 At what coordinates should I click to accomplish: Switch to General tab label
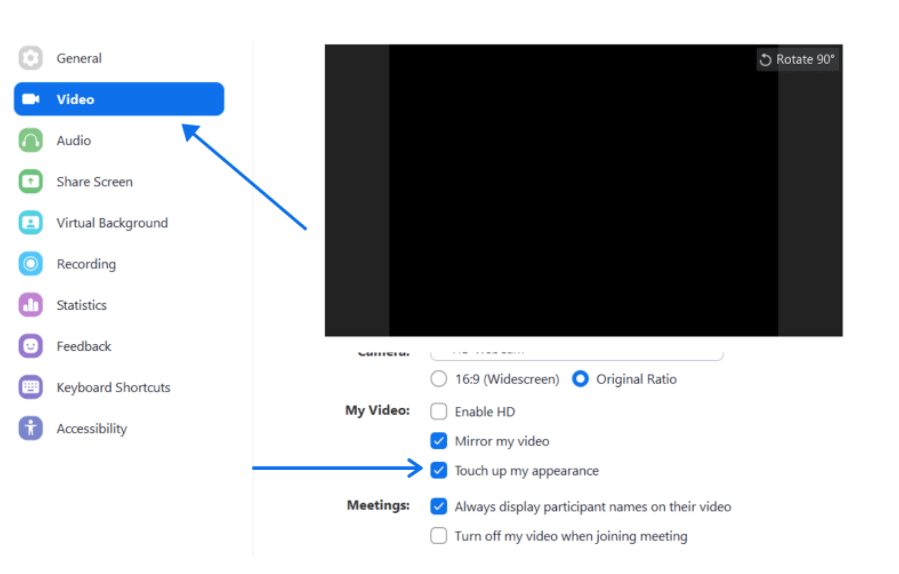[x=79, y=58]
